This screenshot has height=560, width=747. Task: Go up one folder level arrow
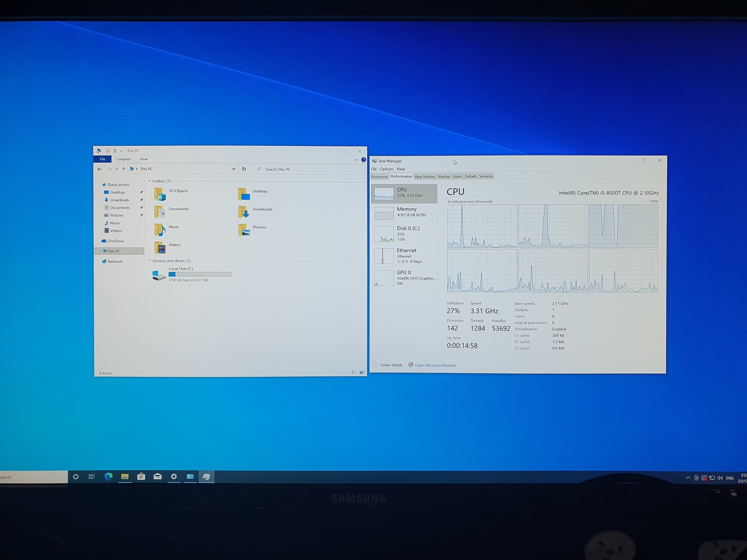point(123,169)
